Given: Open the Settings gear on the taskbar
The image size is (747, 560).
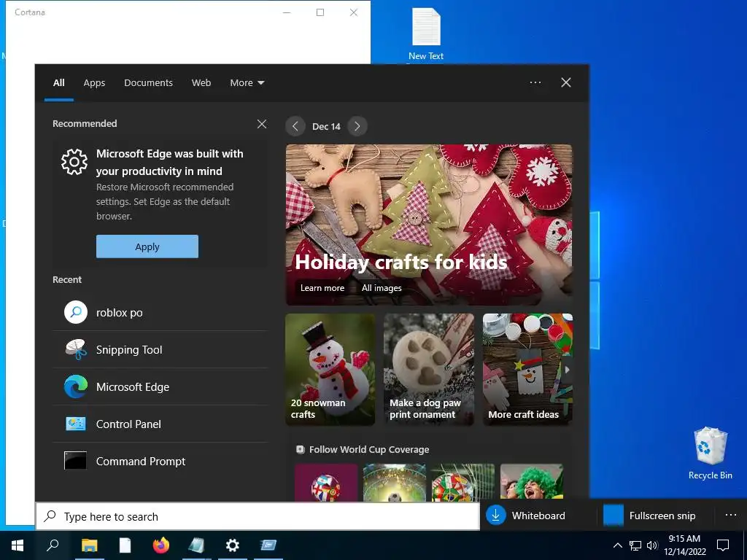Looking at the screenshot, I should (x=233, y=545).
